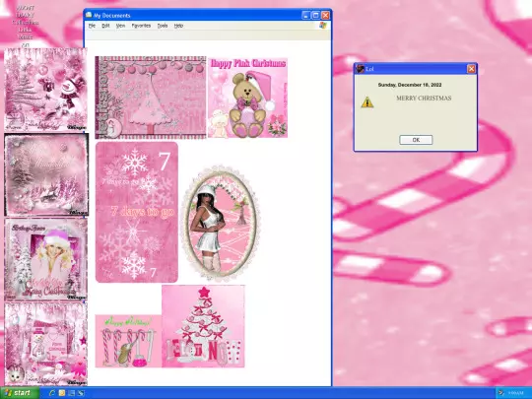
Task: Click the snowy pink village sidebar image
Action: (x=46, y=174)
